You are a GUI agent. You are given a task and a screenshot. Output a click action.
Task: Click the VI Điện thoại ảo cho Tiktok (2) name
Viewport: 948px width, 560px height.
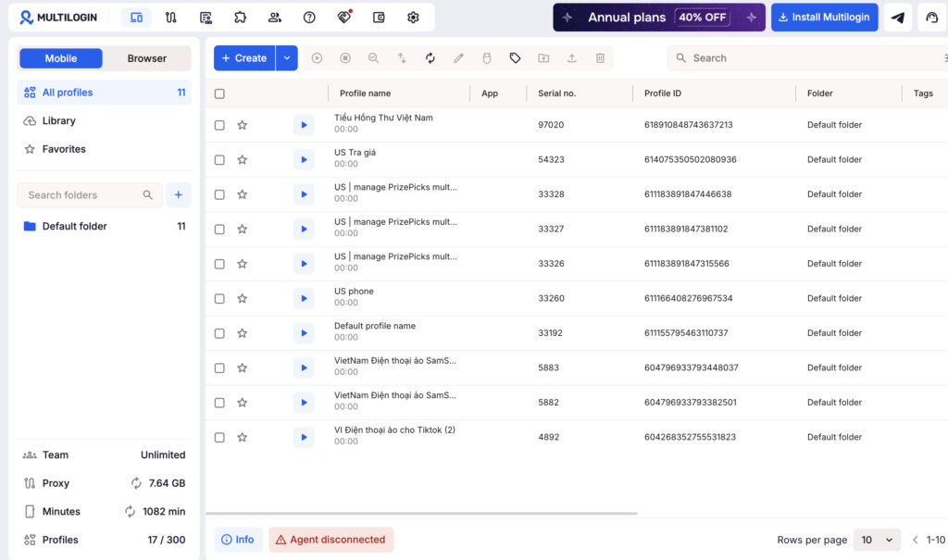(x=394, y=430)
